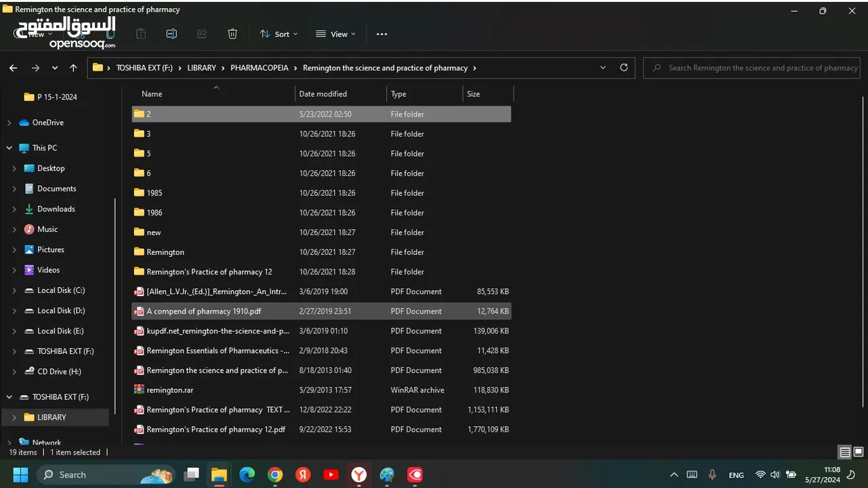Click the ENG language indicator

pyautogui.click(x=737, y=475)
